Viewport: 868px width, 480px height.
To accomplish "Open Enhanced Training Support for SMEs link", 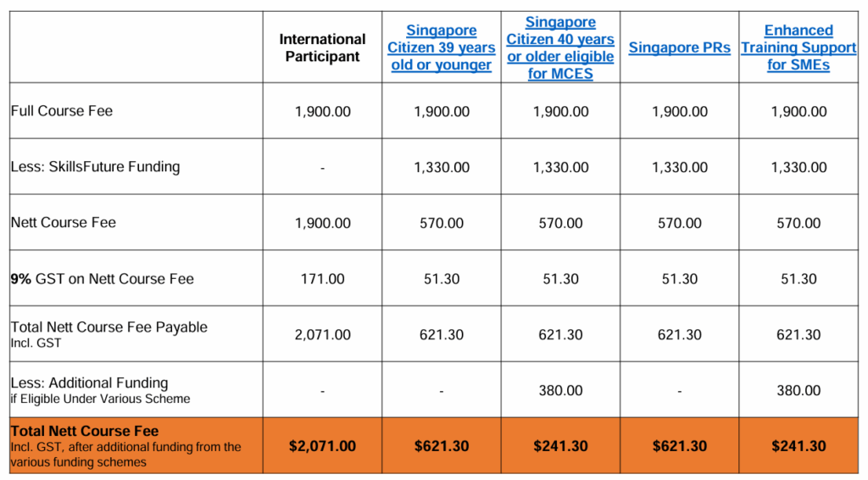I will pyautogui.click(x=798, y=47).
